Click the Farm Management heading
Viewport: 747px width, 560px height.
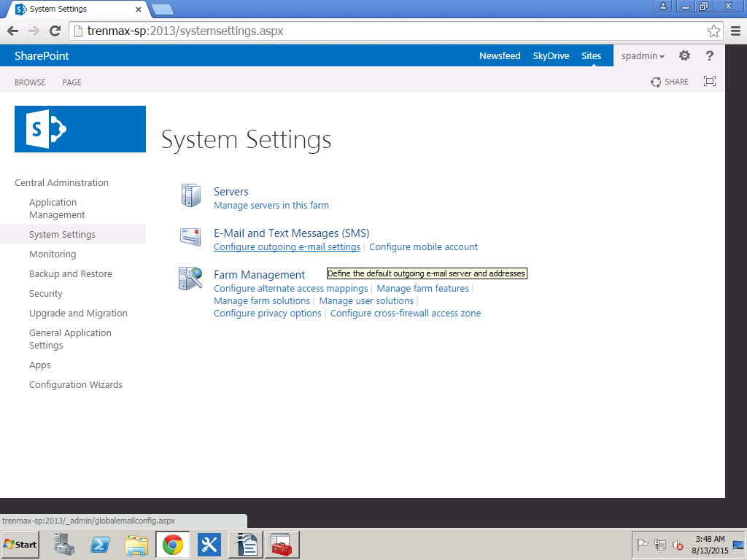coord(259,275)
